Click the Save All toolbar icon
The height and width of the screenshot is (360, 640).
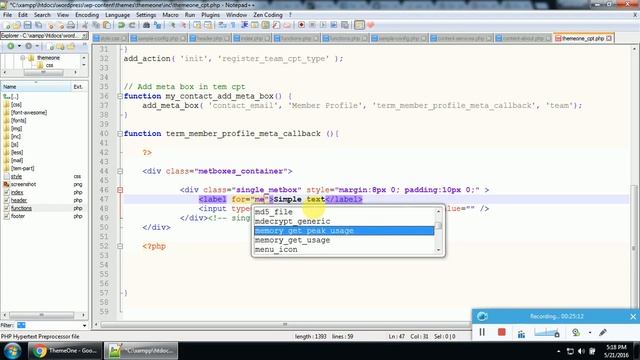38,25
